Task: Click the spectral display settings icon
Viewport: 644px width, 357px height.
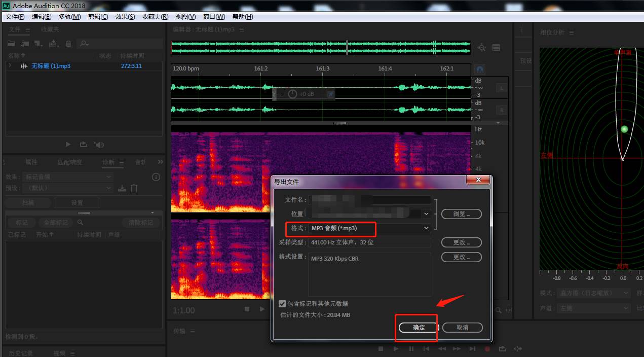Action: pos(496,47)
